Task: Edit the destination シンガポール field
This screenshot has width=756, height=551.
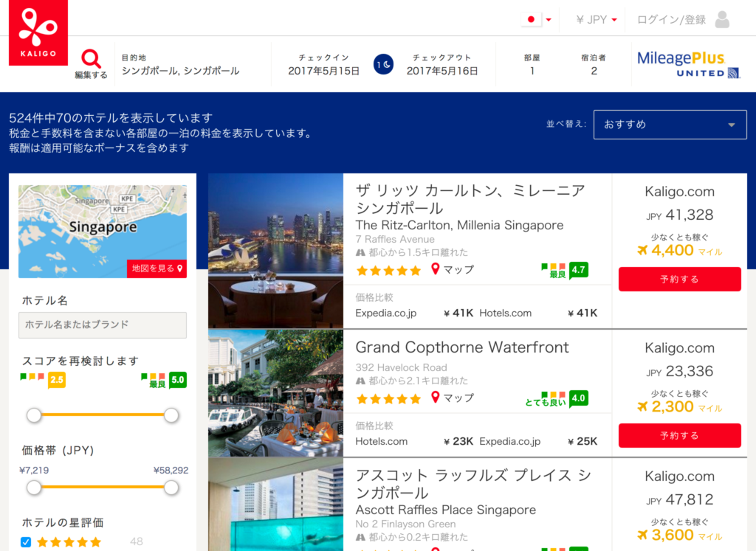Action: coord(180,64)
